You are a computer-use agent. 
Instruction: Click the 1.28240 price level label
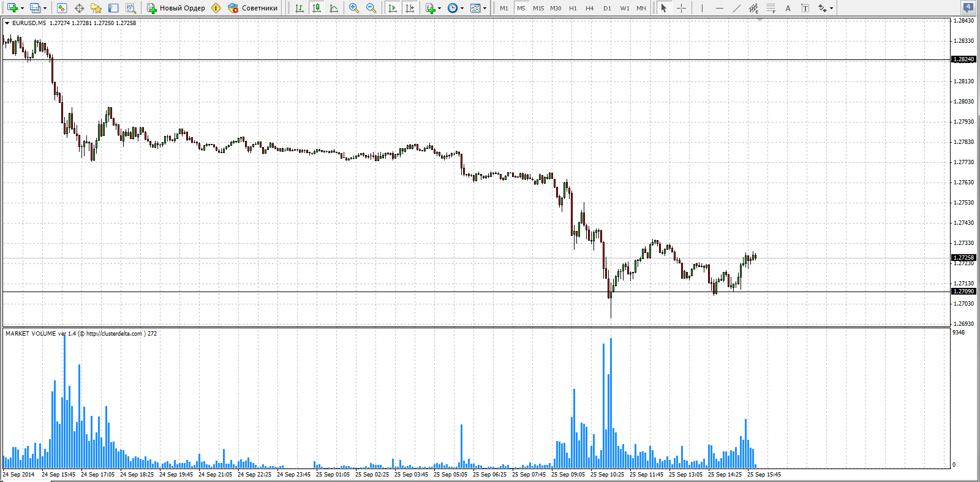[x=963, y=59]
